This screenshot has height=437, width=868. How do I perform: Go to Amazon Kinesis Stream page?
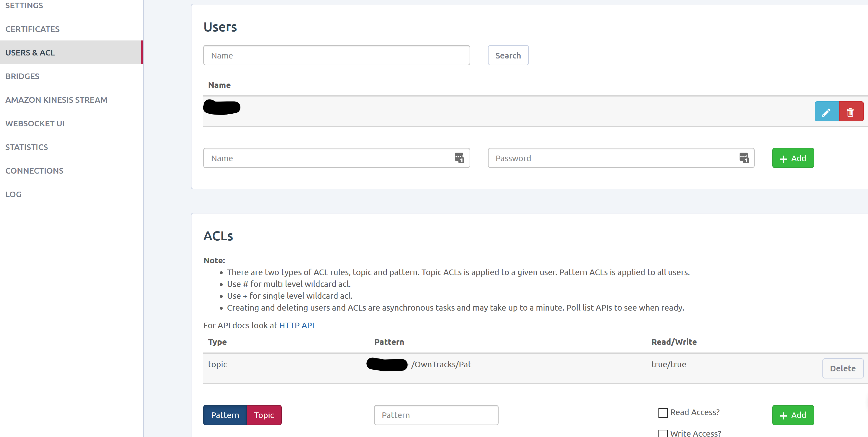click(56, 100)
